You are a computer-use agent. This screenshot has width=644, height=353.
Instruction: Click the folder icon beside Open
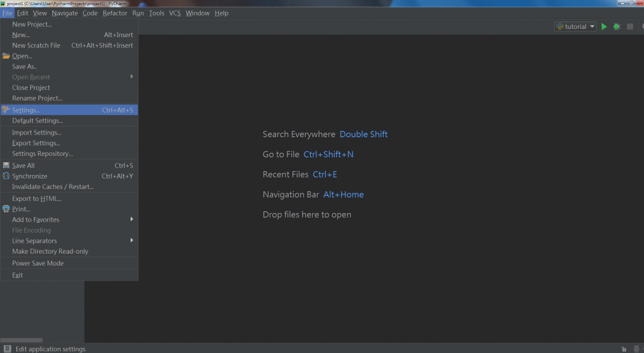click(6, 56)
